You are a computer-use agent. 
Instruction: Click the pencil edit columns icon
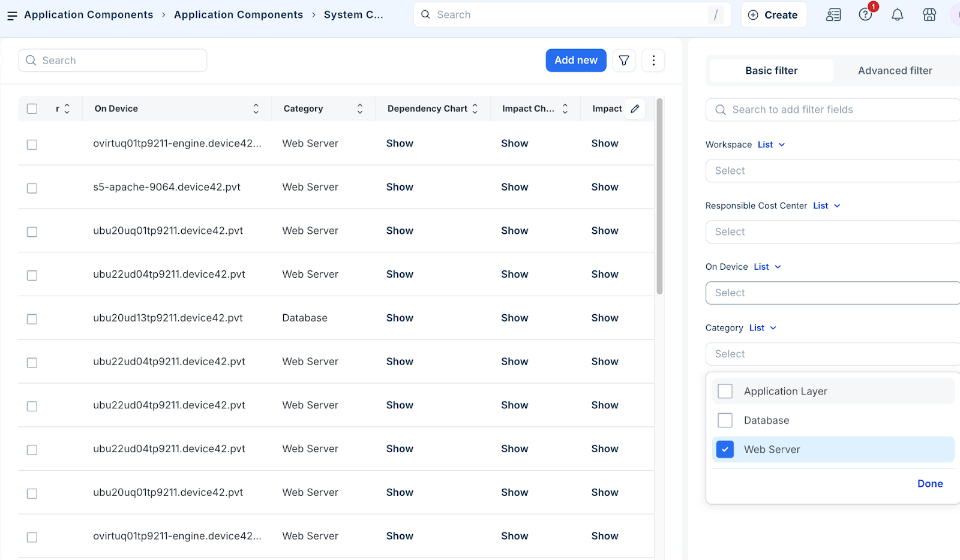[635, 109]
